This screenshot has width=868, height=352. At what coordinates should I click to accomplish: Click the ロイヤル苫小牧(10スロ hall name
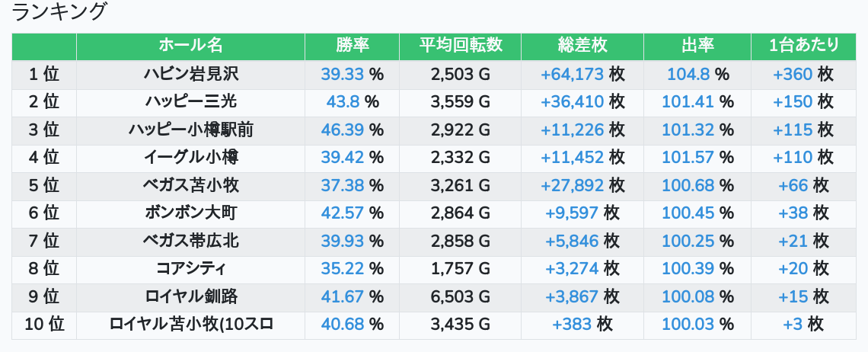click(x=190, y=324)
